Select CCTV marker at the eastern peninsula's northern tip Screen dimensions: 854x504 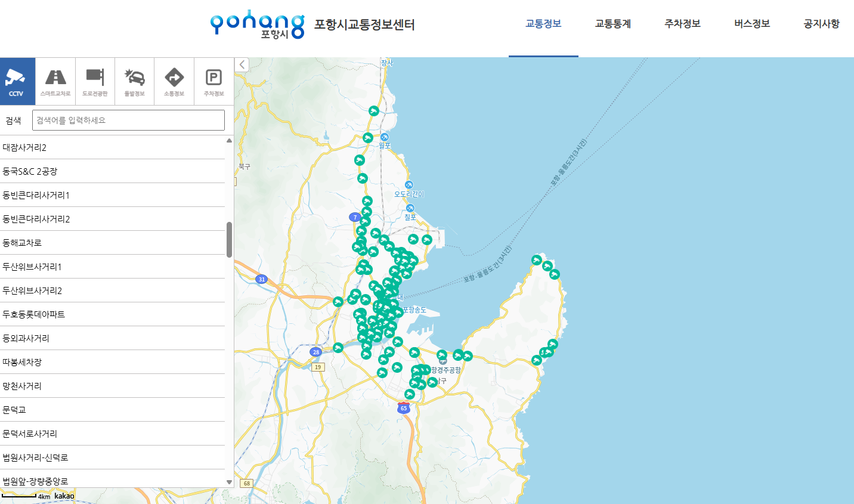[x=537, y=260]
